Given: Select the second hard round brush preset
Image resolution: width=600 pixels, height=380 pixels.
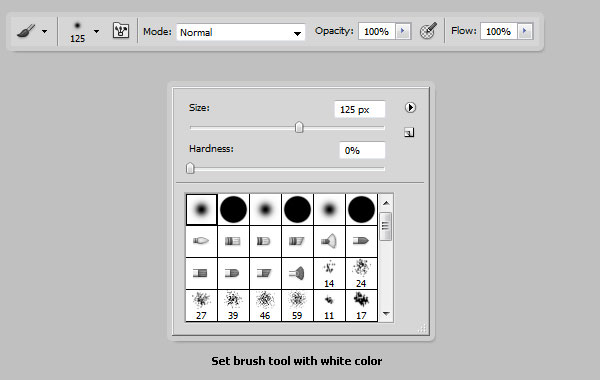Looking at the screenshot, I should [x=297, y=209].
